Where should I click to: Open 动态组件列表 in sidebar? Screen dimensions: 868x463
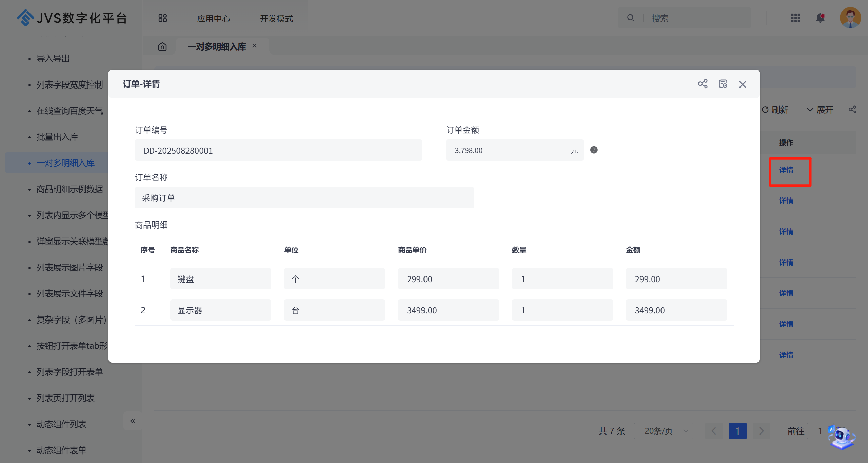coord(61,424)
